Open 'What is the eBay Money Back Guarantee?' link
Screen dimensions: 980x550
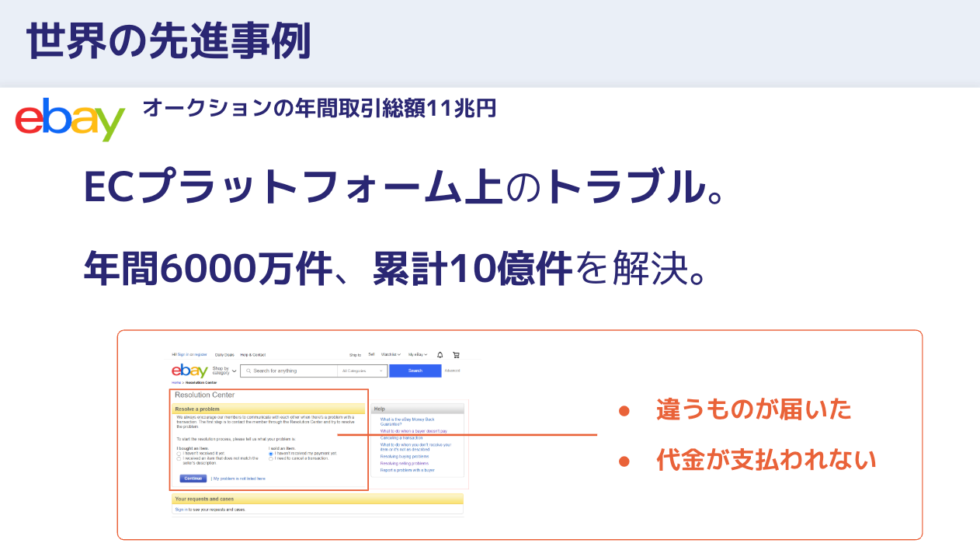tap(407, 422)
